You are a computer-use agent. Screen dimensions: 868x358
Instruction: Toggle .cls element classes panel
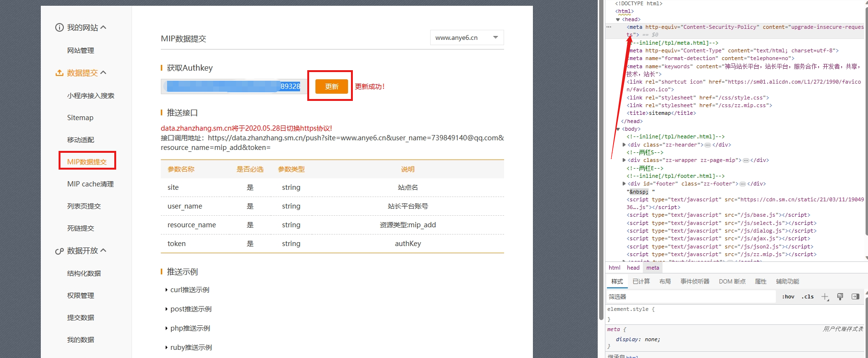(x=808, y=296)
